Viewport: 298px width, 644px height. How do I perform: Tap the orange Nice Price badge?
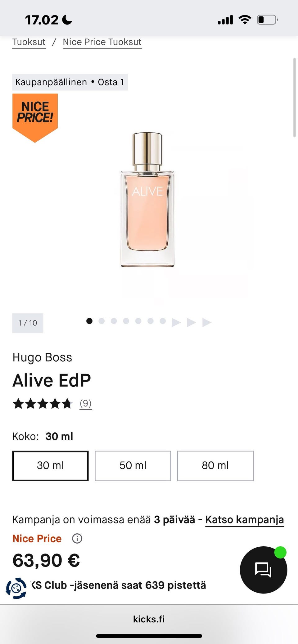click(x=35, y=115)
